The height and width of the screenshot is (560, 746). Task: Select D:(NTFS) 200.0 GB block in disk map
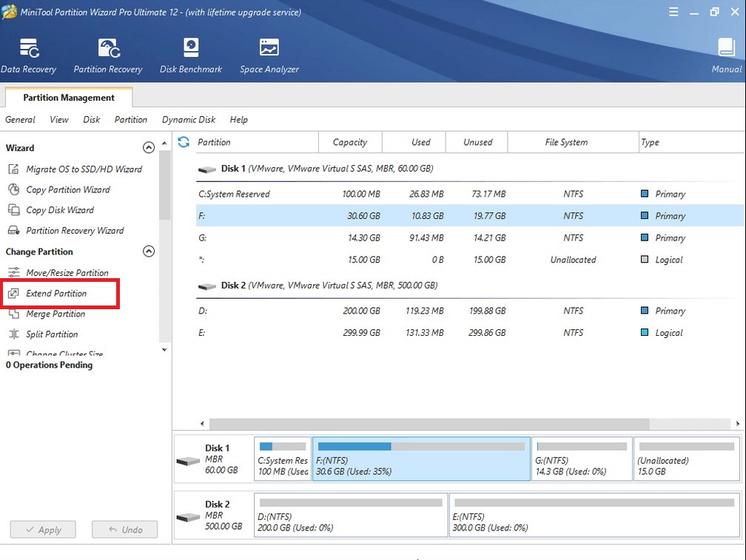click(x=351, y=515)
